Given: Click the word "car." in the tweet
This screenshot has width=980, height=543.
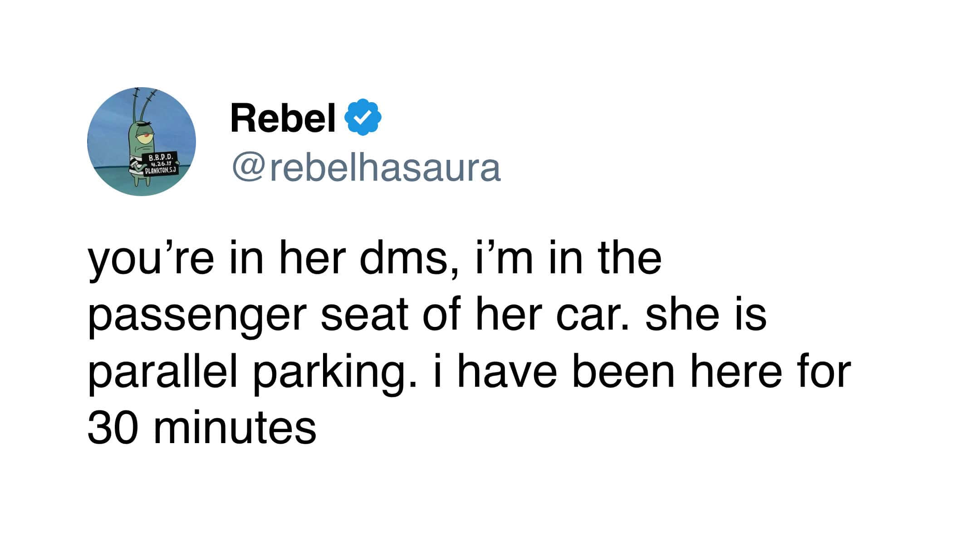Looking at the screenshot, I should pyautogui.click(x=592, y=317).
